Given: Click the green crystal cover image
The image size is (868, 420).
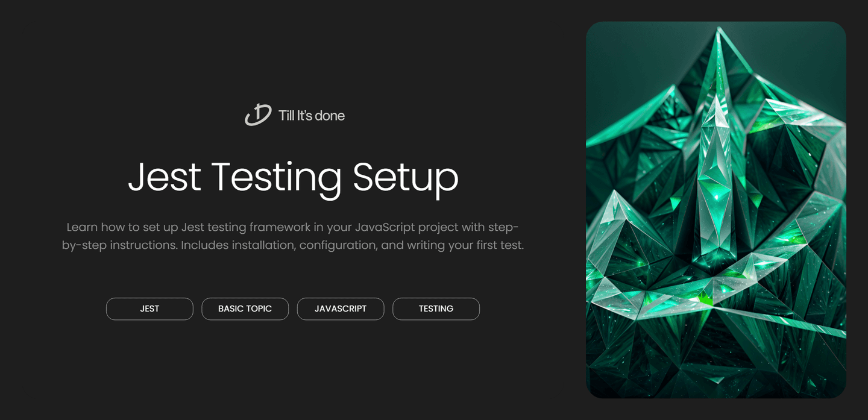Looking at the screenshot, I should click(x=716, y=210).
